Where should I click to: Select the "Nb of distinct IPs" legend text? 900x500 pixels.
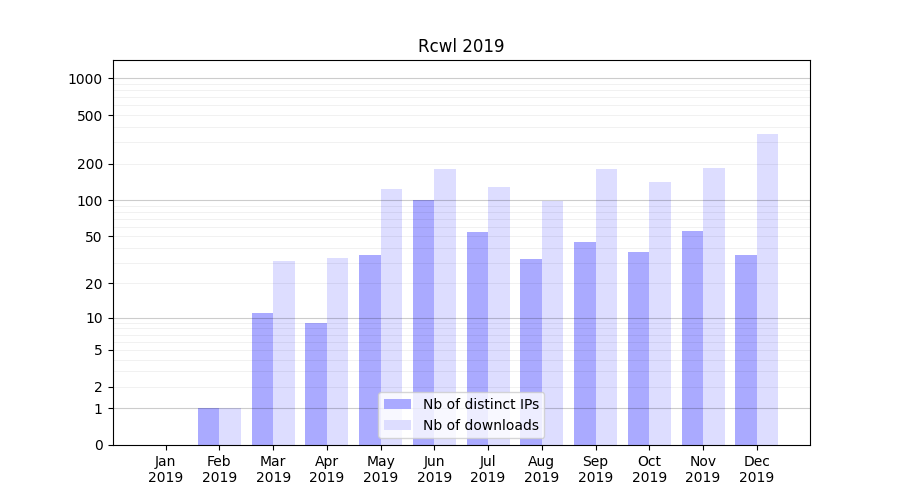click(x=480, y=404)
